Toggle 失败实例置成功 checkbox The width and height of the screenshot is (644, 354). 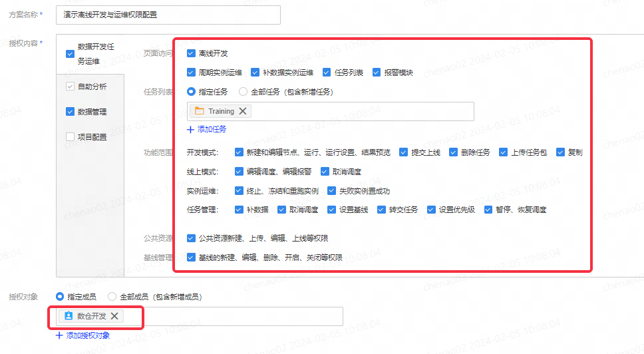click(x=331, y=191)
